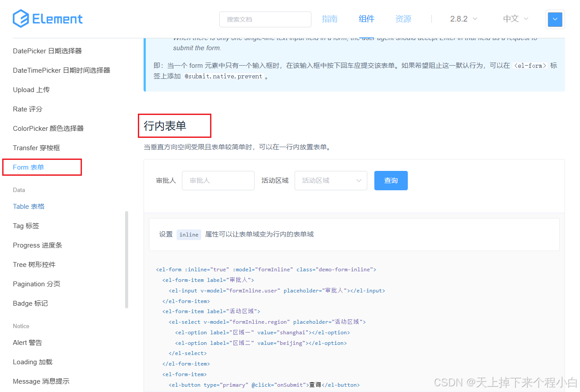580x392 pixels.
Task: Expand the 活动区域 select box
Action: (331, 181)
